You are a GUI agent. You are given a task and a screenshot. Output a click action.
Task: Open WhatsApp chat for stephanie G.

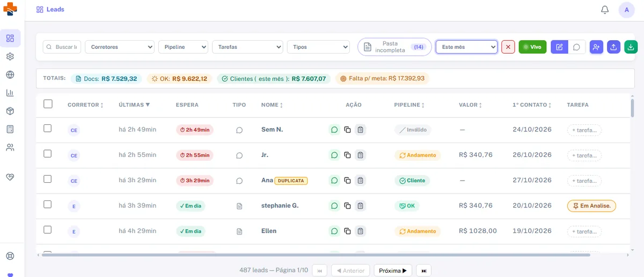334,206
